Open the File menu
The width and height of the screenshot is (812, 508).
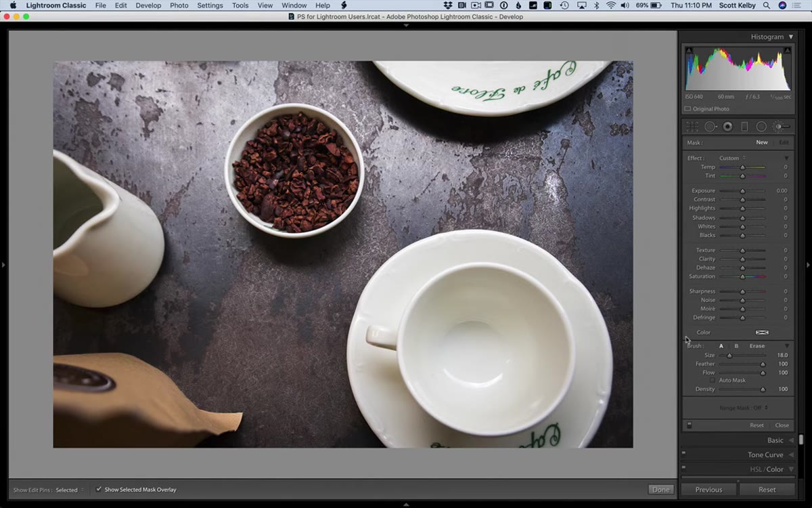click(x=100, y=5)
